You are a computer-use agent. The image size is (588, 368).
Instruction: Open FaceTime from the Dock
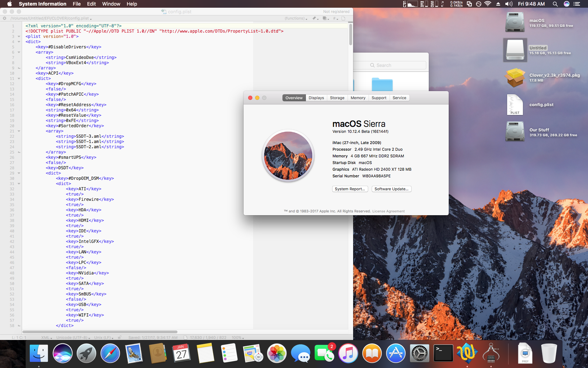coord(324,353)
